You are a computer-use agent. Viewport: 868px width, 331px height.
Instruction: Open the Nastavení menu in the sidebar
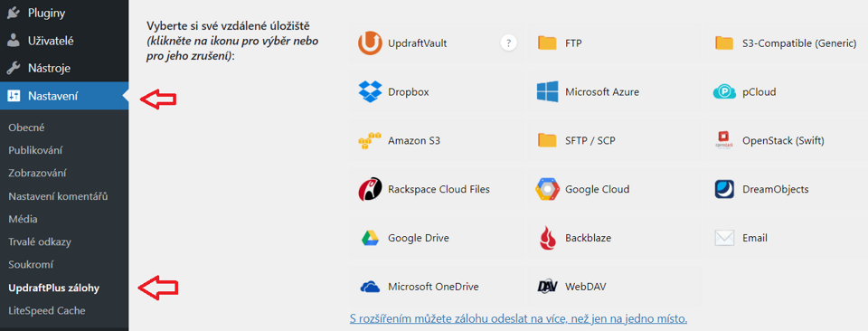tap(64, 96)
